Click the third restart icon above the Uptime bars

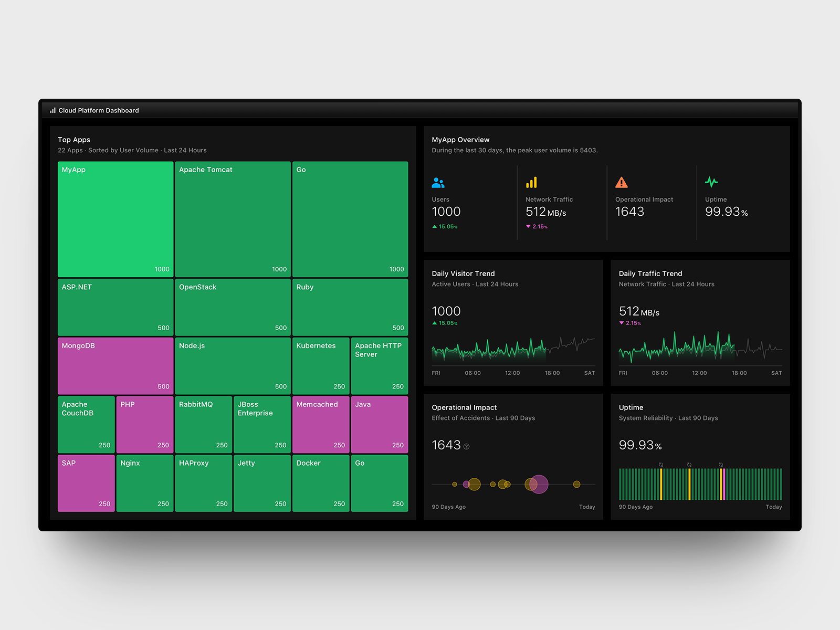(721, 465)
